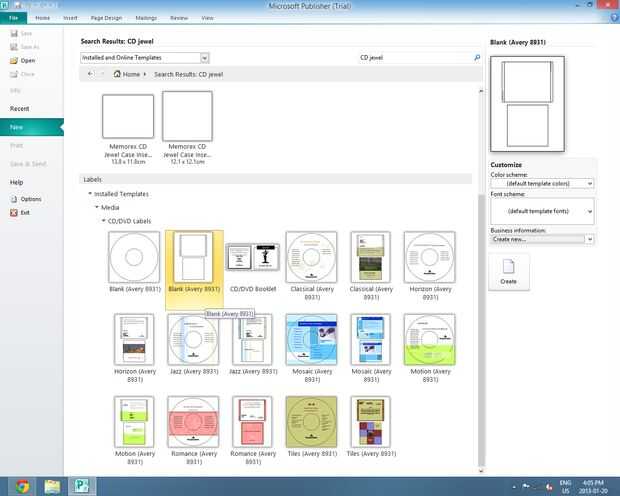The height and width of the screenshot is (496, 620).
Task: Click the Exit icon in sidebar
Action: [14, 213]
